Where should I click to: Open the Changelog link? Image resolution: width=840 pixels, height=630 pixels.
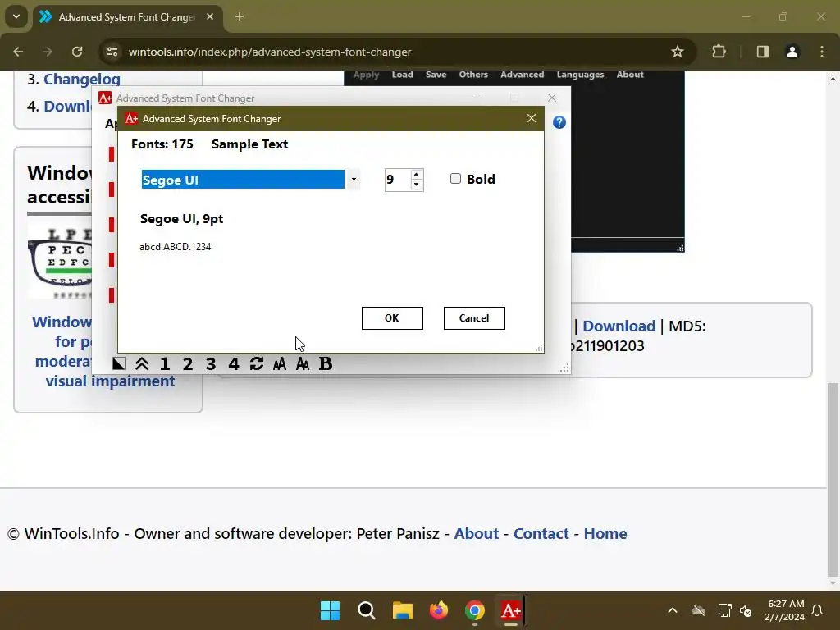point(82,80)
